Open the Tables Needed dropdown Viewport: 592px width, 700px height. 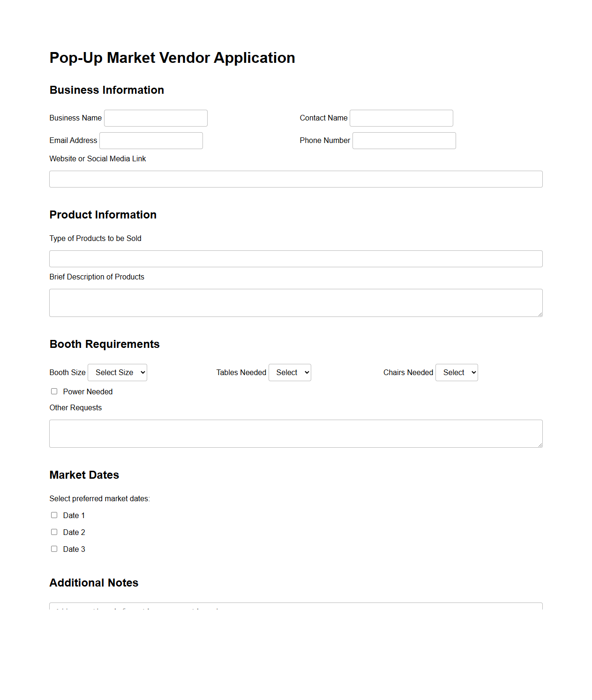click(290, 372)
